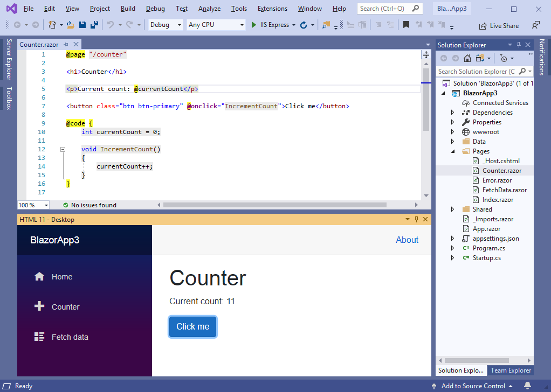Image resolution: width=551 pixels, height=392 pixels.
Task: Open the Any CPU platform dropdown
Action: 216,25
